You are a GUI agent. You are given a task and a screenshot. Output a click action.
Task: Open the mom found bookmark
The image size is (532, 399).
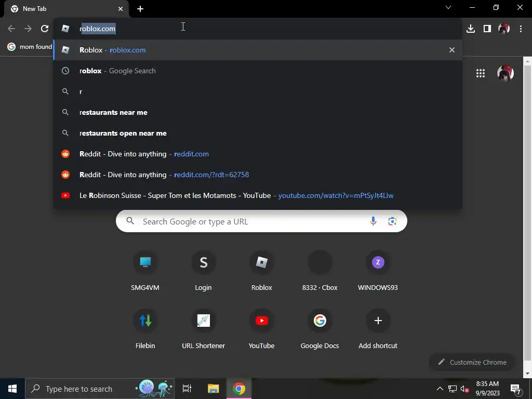pos(30,46)
